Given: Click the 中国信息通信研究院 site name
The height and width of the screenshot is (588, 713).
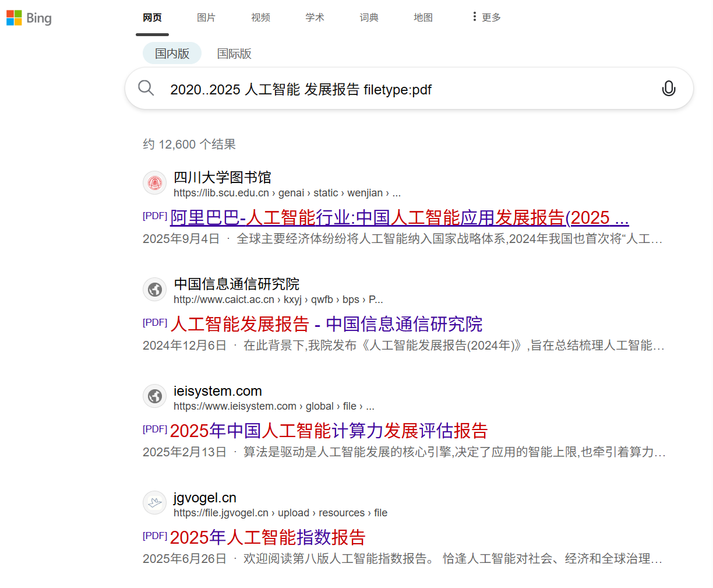Looking at the screenshot, I should (x=237, y=284).
